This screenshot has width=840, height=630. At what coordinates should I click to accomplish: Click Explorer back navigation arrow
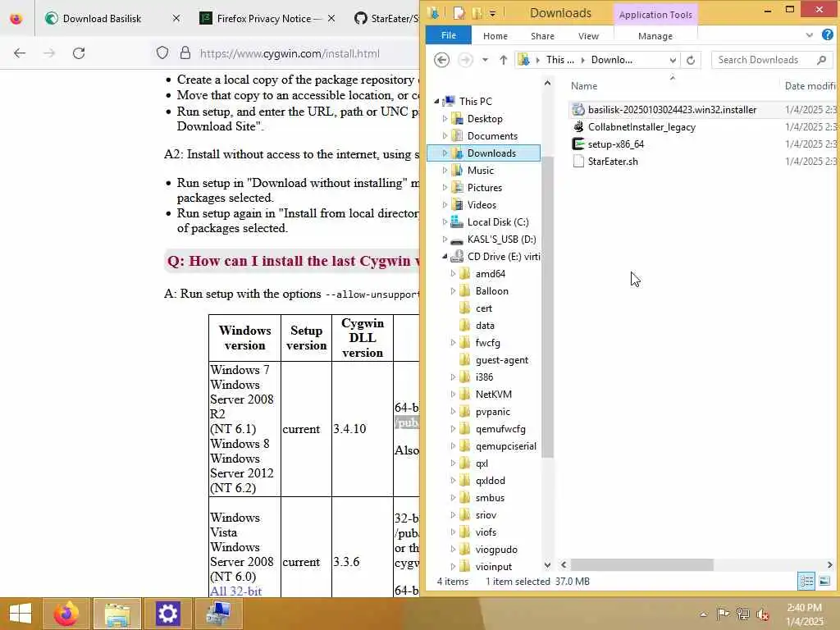(441, 60)
